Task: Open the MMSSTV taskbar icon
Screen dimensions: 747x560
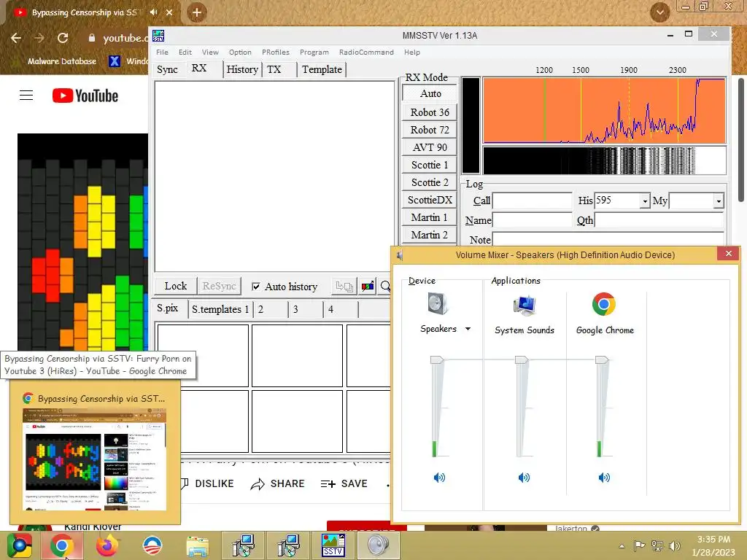Action: click(333, 545)
